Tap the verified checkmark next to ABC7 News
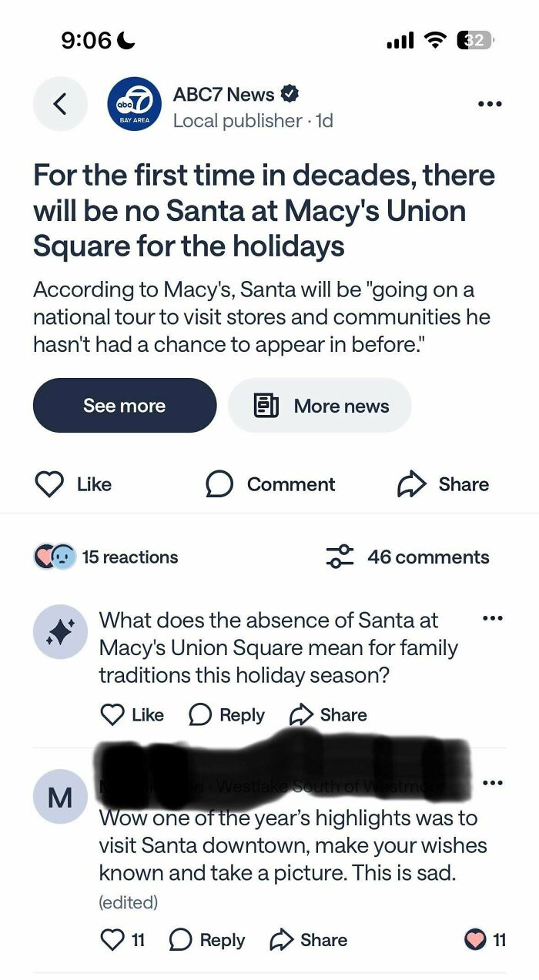 pos(290,93)
